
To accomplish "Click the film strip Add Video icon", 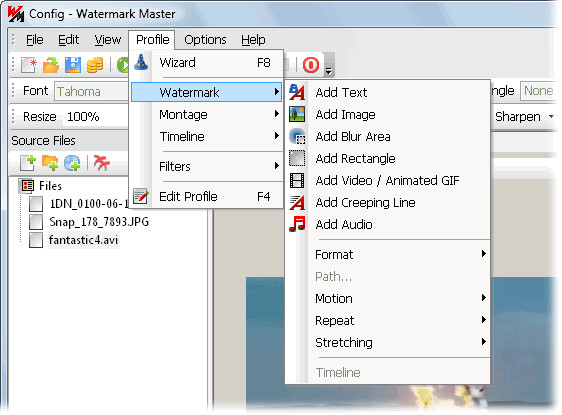I will [x=297, y=180].
